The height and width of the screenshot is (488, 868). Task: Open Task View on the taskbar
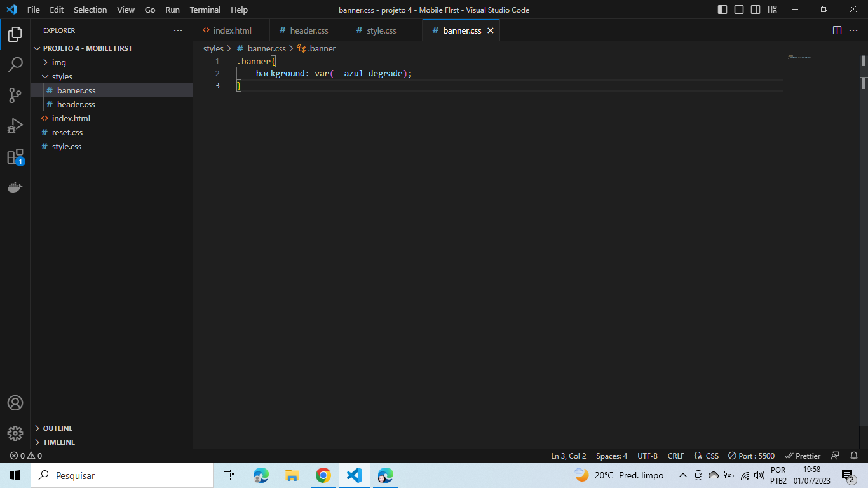coord(229,475)
